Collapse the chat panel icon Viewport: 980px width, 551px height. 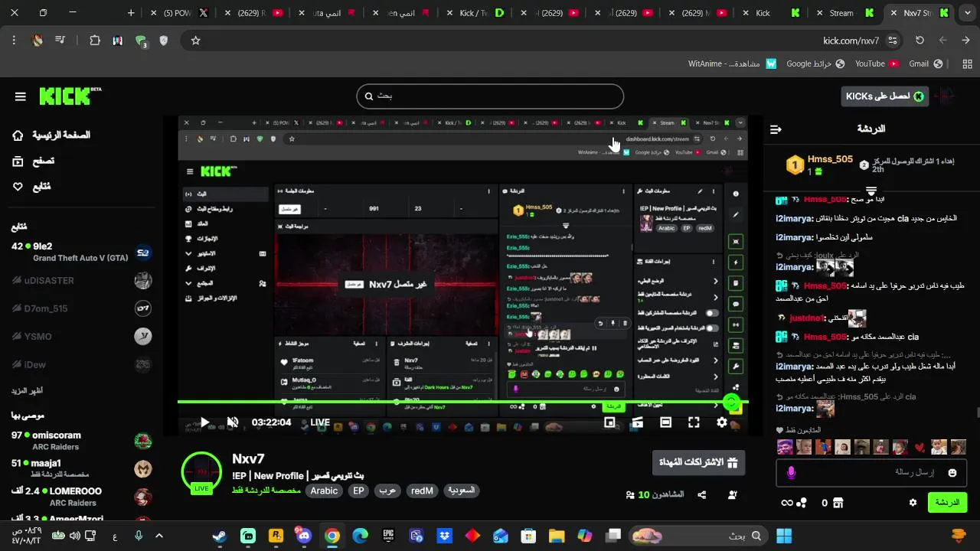776,129
